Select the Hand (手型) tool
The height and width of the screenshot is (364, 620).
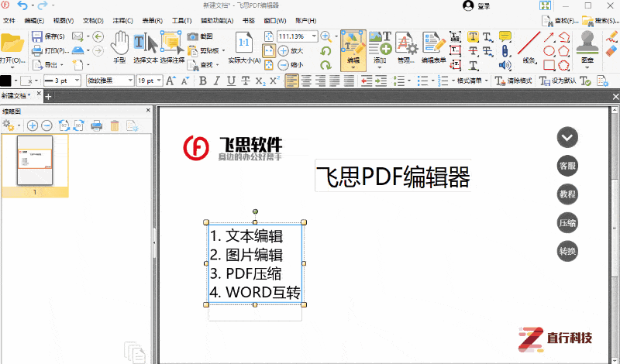[x=119, y=47]
